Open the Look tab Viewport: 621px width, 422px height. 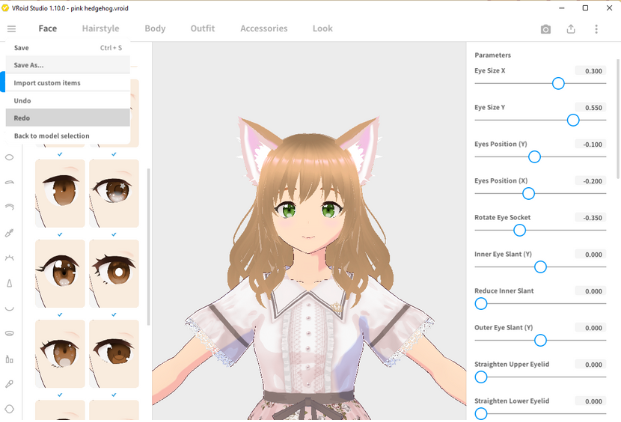click(x=322, y=29)
